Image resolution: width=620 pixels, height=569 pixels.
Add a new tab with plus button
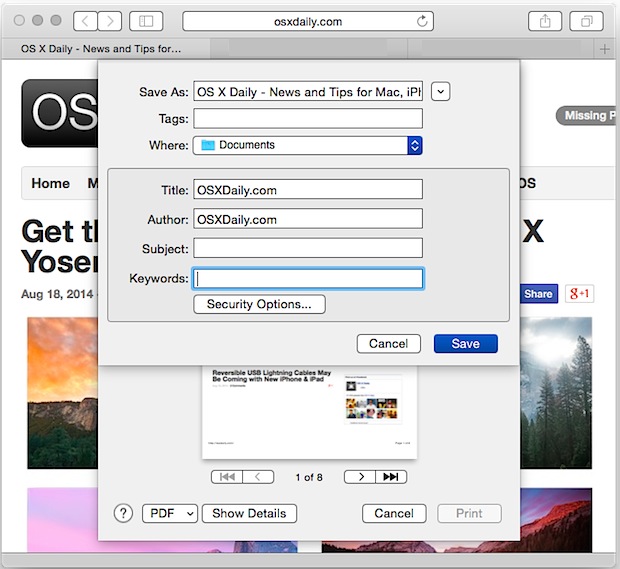tap(605, 49)
